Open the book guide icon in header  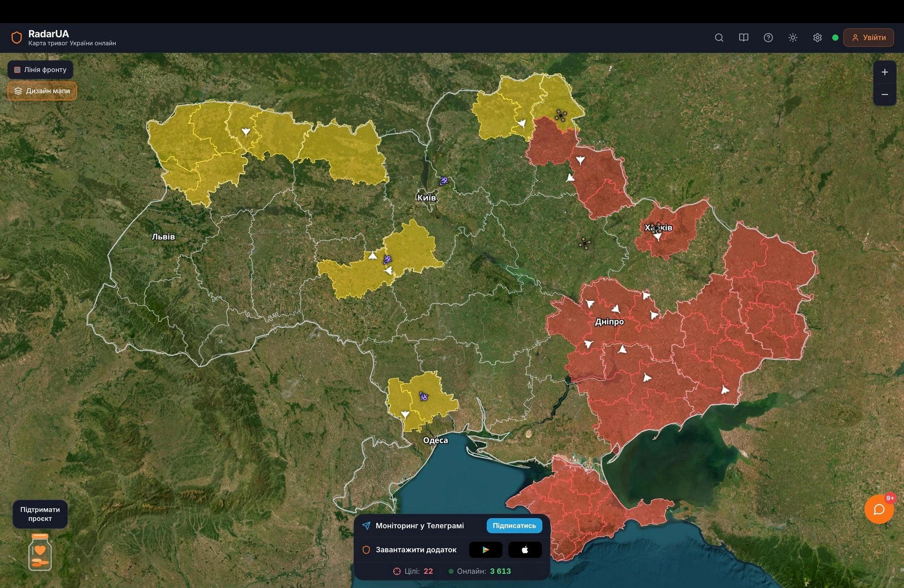click(x=743, y=38)
